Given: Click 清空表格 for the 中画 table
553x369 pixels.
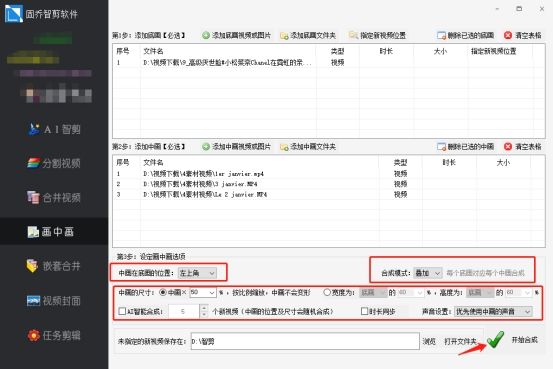Looking at the screenshot, I should coord(523,146).
